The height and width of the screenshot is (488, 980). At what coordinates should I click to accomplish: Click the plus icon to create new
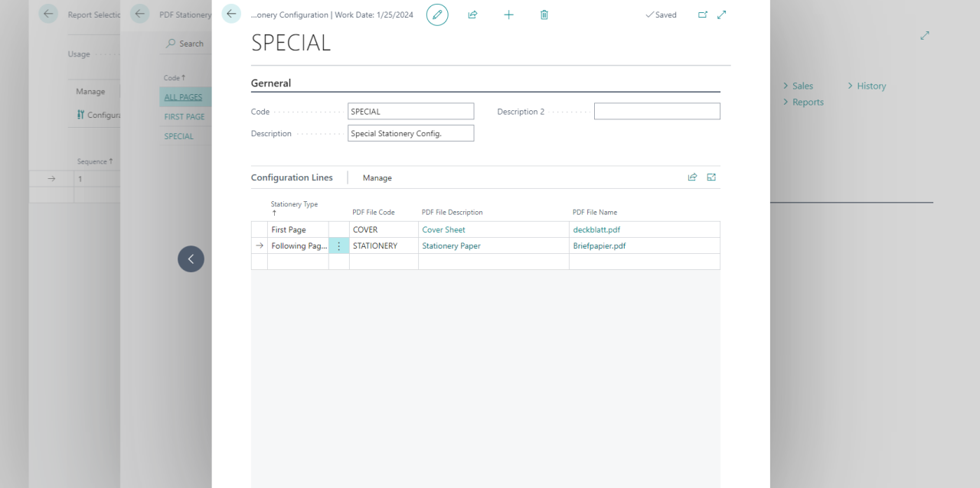(508, 15)
